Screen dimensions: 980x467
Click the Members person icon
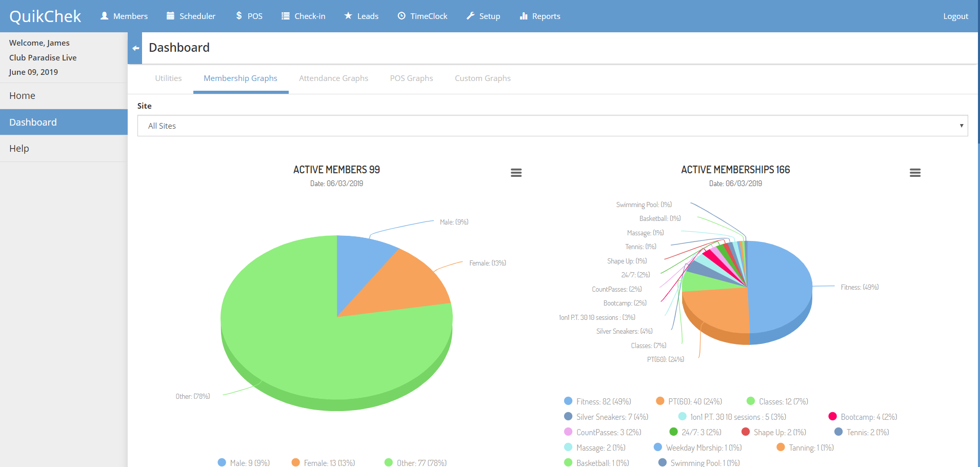tap(105, 16)
